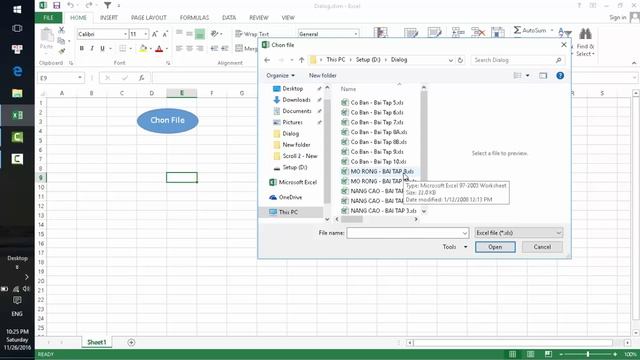The height and width of the screenshot is (360, 640).
Task: Click the Decrease Indent icon
Action: pyautogui.click(x=214, y=49)
